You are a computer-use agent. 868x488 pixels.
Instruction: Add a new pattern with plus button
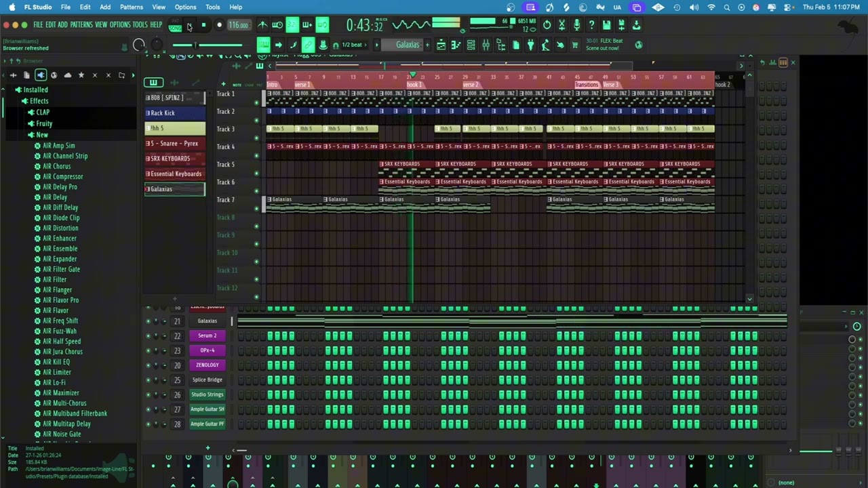(x=427, y=45)
